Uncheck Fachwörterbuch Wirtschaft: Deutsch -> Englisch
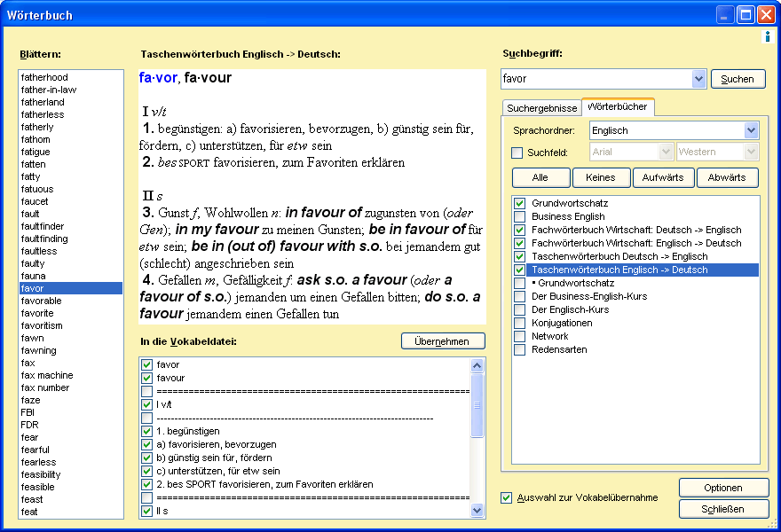781x532 pixels. pyautogui.click(x=519, y=230)
